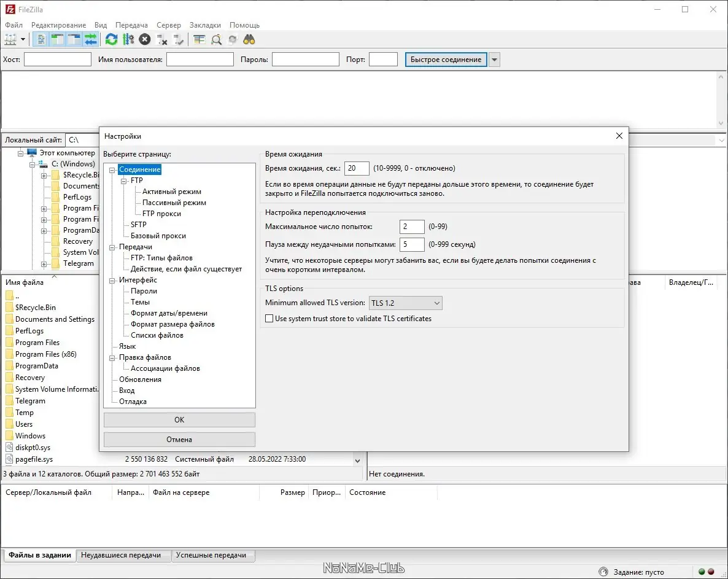Open the Сервер menu
This screenshot has height=579, width=728.
169,25
